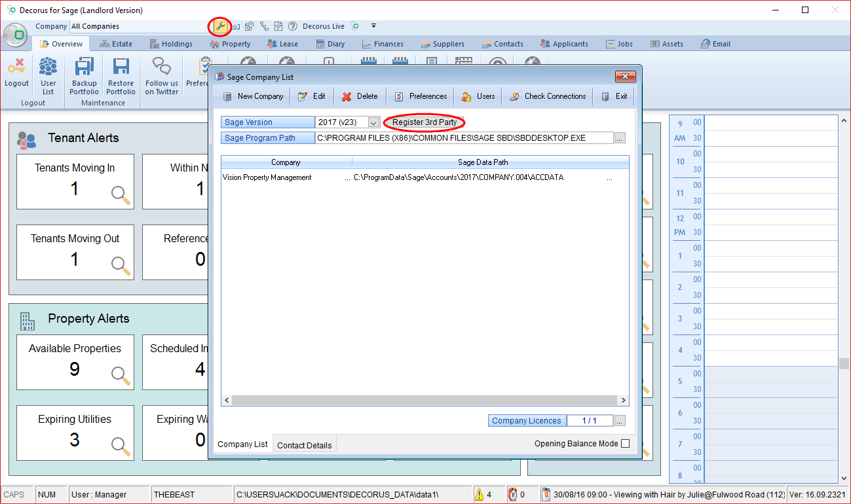The image size is (851, 504).
Task: Open the Sage Version dropdown
Action: pos(373,122)
